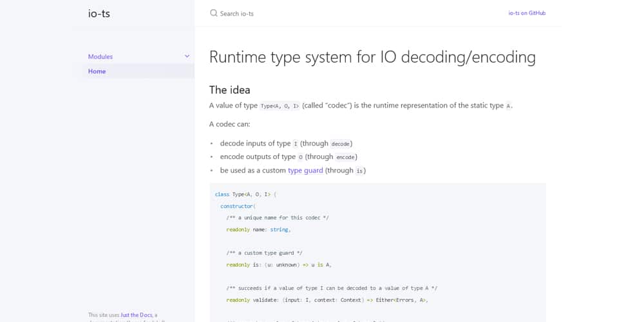Click the inline code "decode"

click(340, 144)
